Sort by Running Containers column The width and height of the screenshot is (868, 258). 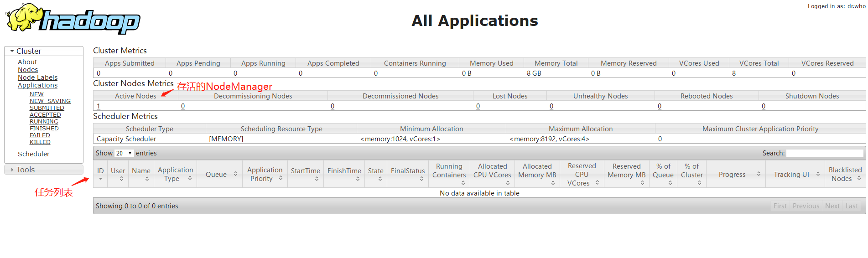click(449, 174)
